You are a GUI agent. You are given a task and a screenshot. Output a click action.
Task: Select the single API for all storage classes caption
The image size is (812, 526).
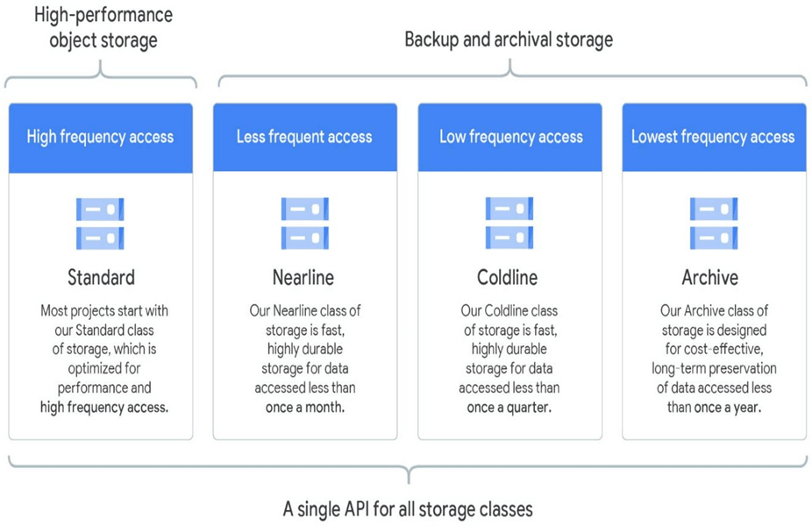[x=408, y=508]
